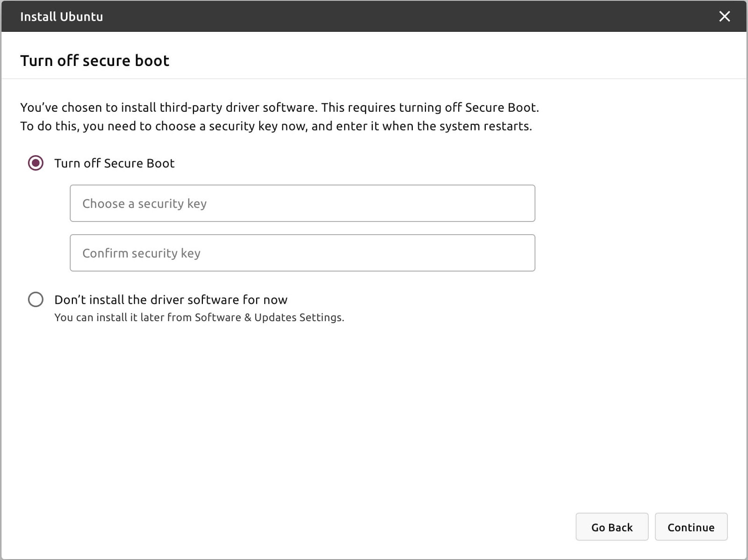Proceed with the Continue button

tap(691, 527)
